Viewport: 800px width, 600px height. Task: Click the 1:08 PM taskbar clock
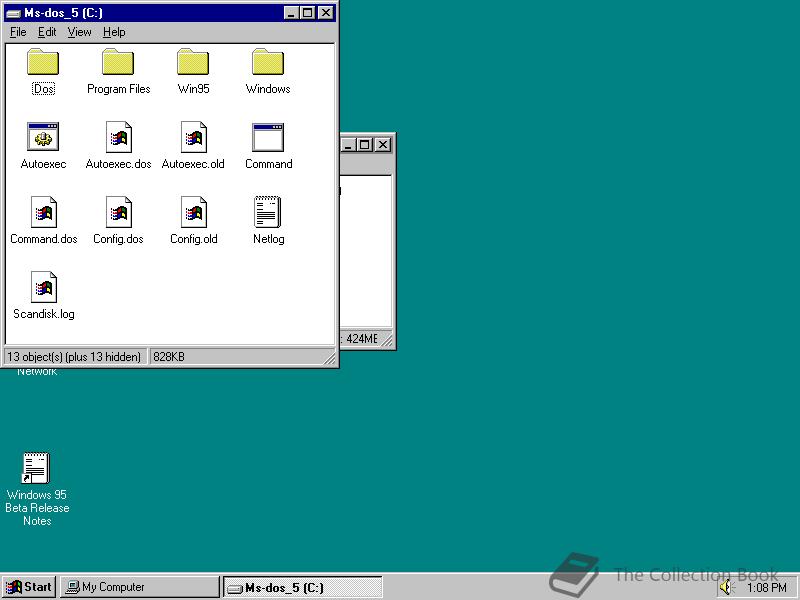[766, 588]
